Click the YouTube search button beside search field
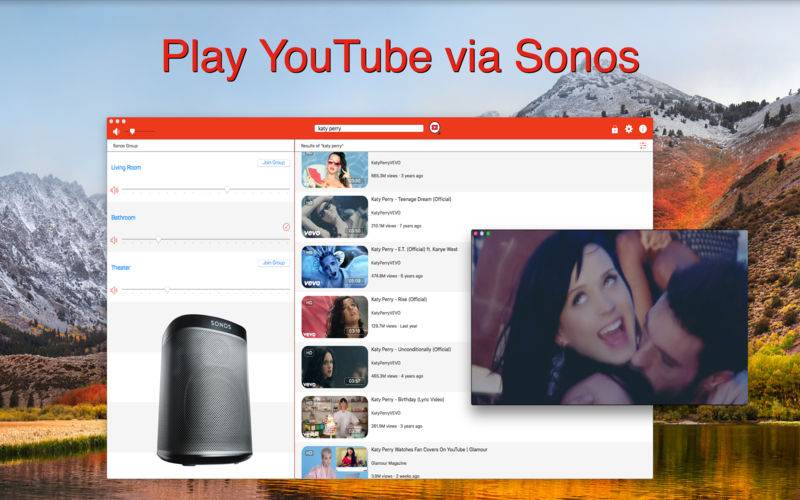This screenshot has height=500, width=800. (x=434, y=128)
